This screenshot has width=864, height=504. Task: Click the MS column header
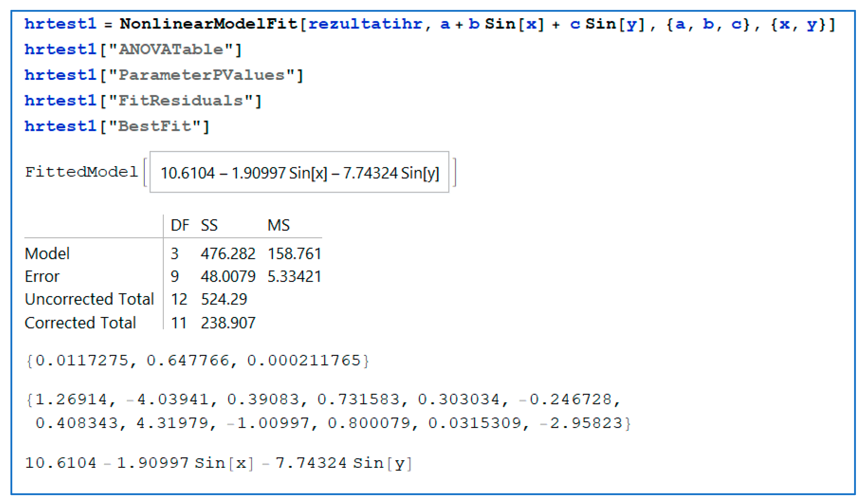click(x=278, y=225)
